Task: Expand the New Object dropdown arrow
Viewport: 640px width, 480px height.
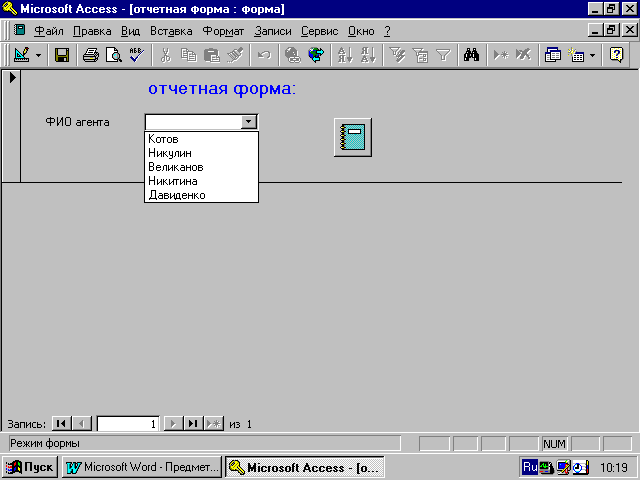Action: click(593, 55)
